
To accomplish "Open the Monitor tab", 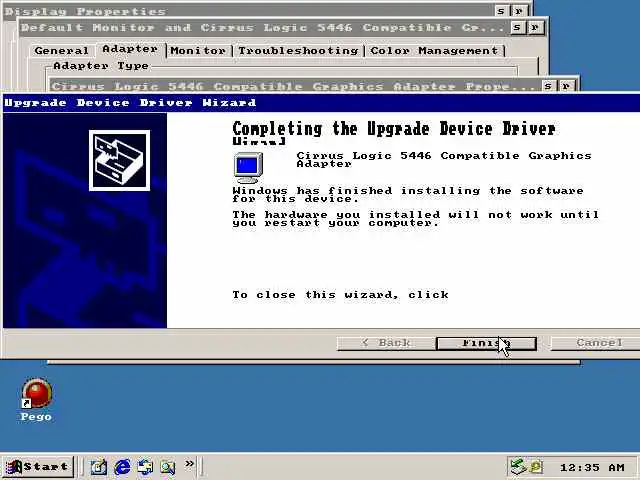I will [198, 51].
